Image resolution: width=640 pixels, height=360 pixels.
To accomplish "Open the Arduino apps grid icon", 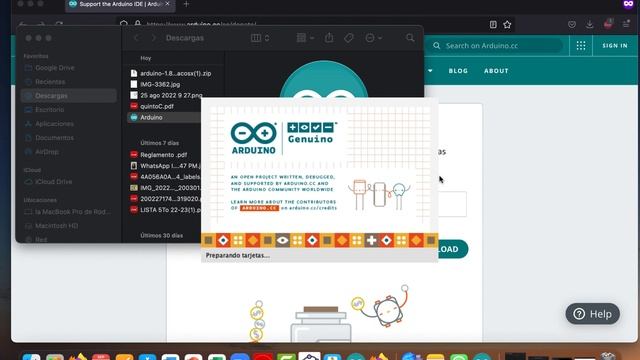I will tap(581, 46).
